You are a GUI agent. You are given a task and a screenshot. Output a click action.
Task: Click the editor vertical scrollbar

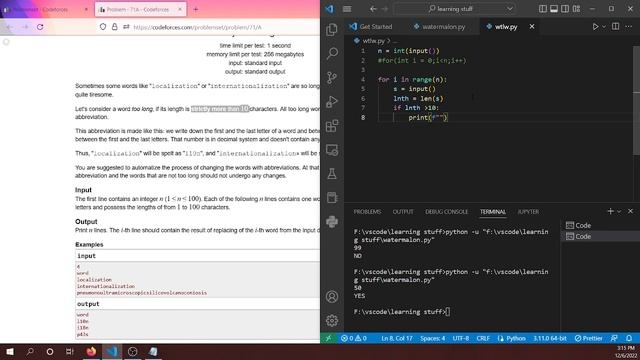coord(636,100)
